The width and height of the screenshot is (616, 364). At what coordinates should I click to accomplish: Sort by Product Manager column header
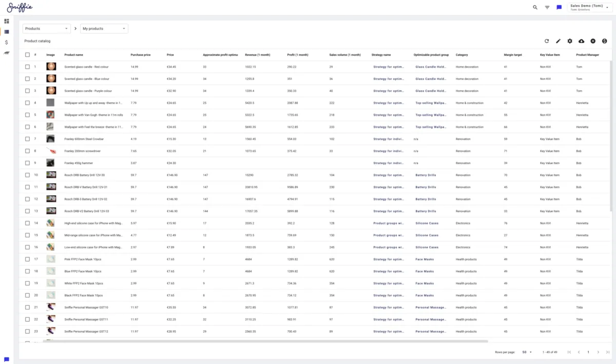(588, 55)
